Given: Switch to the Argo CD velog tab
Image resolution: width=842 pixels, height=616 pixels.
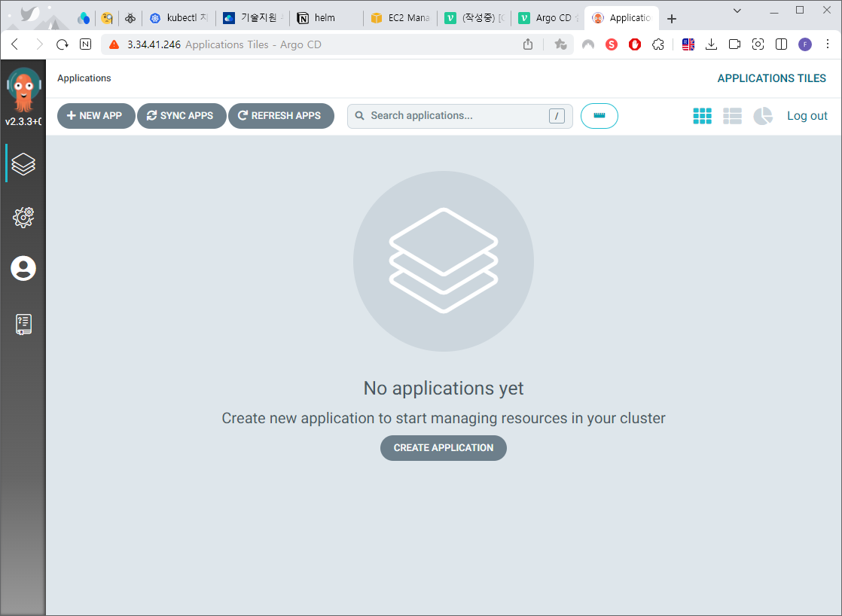Looking at the screenshot, I should click(x=548, y=18).
